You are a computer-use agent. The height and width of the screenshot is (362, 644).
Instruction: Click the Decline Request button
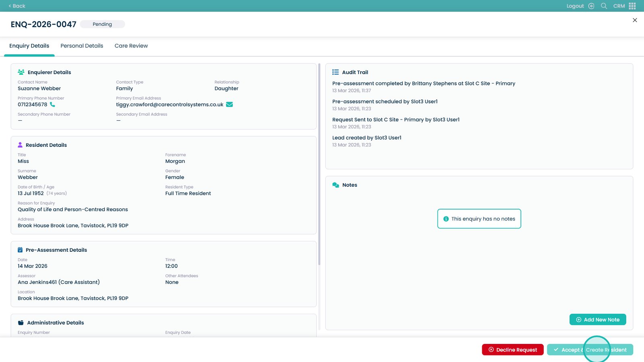[x=512, y=350]
